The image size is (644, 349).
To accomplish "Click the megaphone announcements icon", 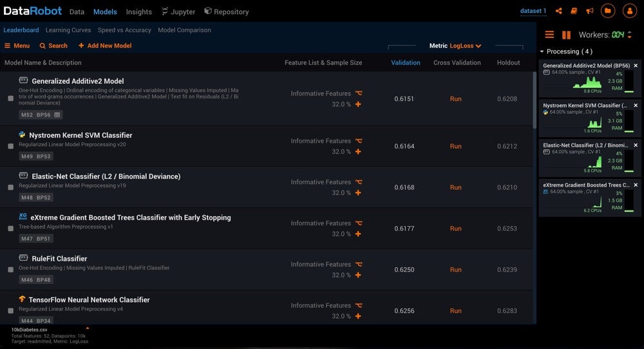I will point(590,11).
